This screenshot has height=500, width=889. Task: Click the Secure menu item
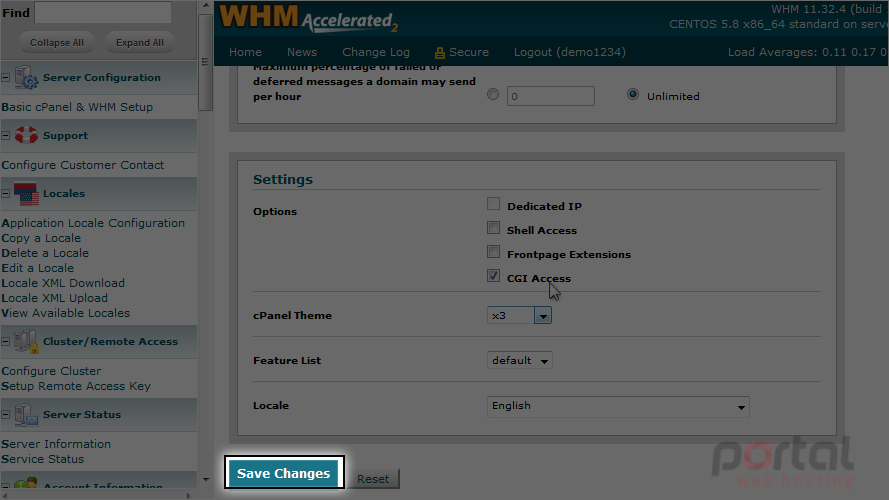pos(468,52)
